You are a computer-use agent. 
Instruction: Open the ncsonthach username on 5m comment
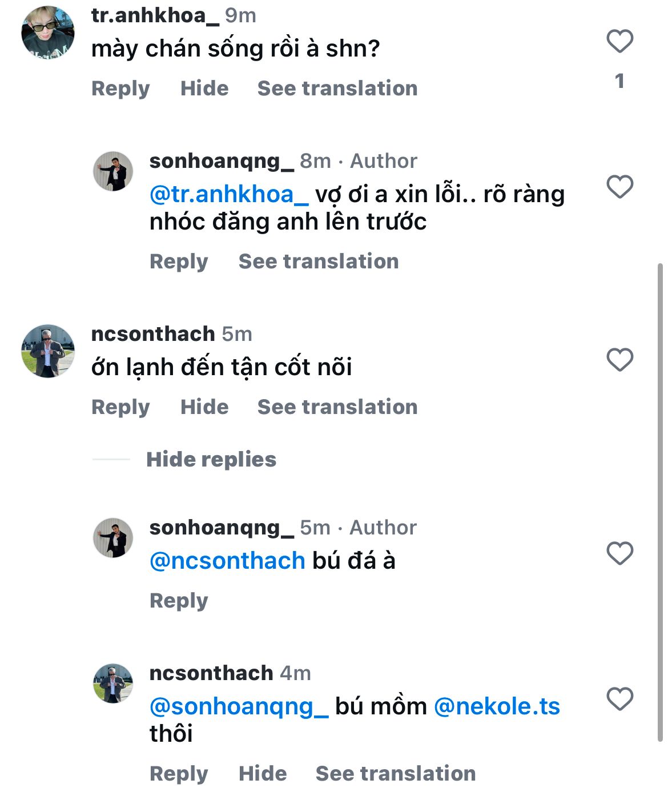pyautogui.click(x=153, y=334)
